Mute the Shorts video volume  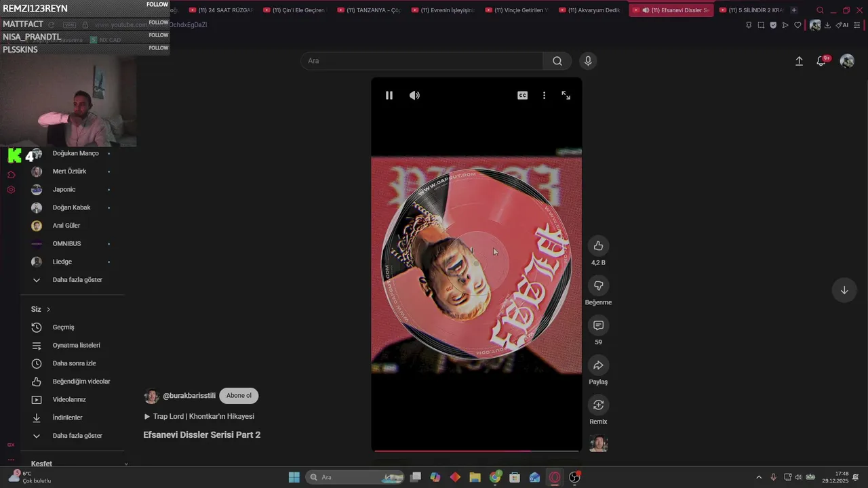(414, 96)
